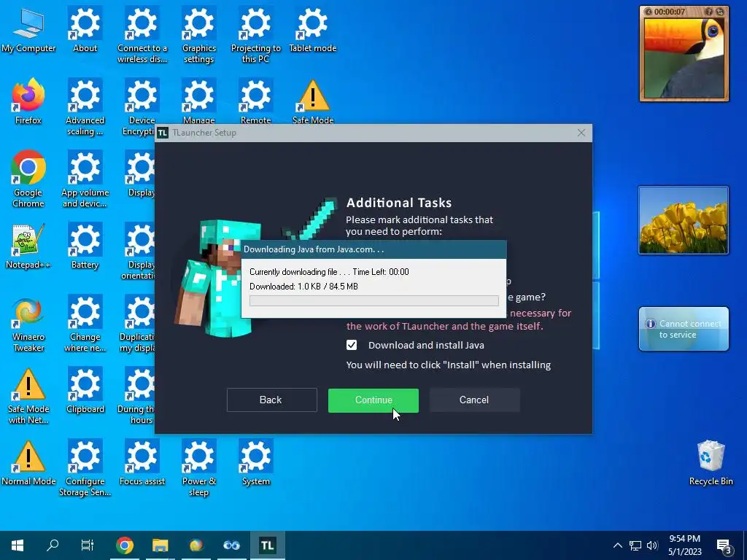747x560 pixels.
Task: Uncheck Download and install Java
Action: coord(352,345)
